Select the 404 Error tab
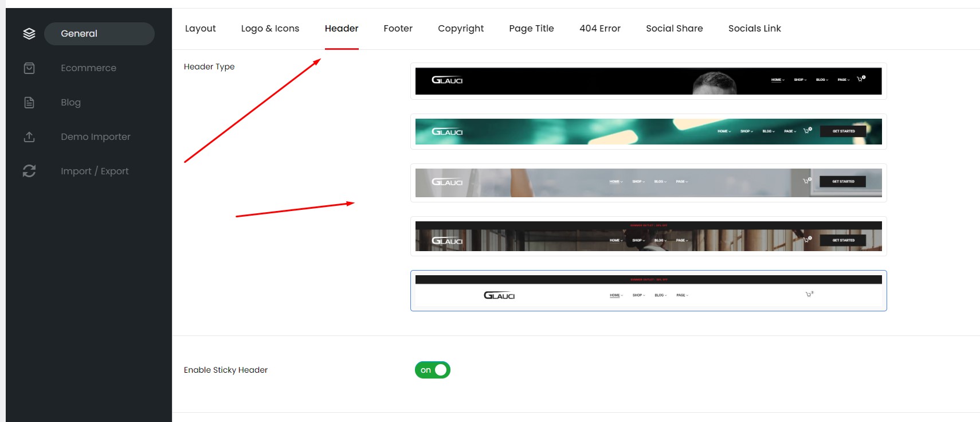The width and height of the screenshot is (980, 422). 599,29
